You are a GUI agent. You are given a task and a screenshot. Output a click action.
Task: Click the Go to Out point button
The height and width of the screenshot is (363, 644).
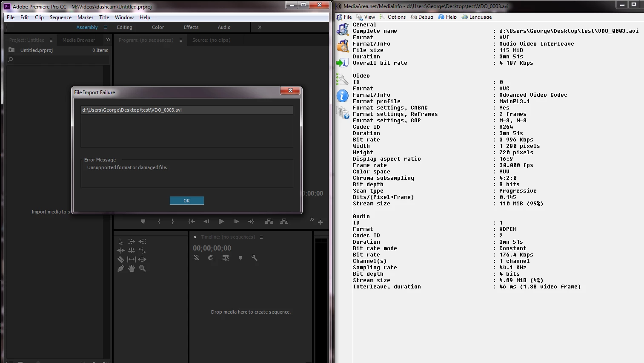click(251, 222)
